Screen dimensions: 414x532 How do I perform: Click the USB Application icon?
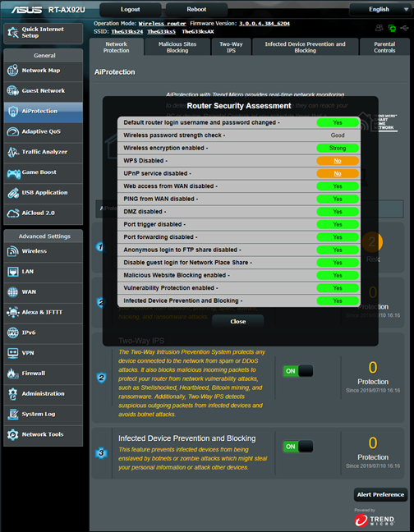(x=13, y=193)
